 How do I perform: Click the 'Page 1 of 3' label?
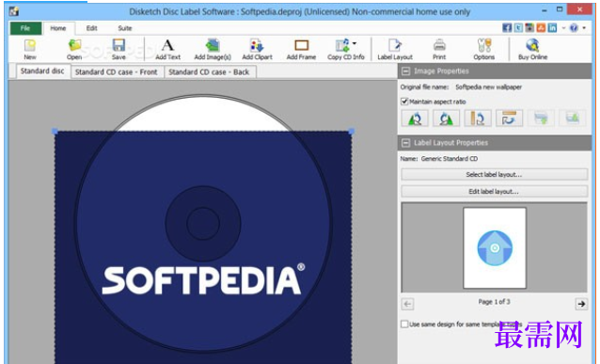494,302
